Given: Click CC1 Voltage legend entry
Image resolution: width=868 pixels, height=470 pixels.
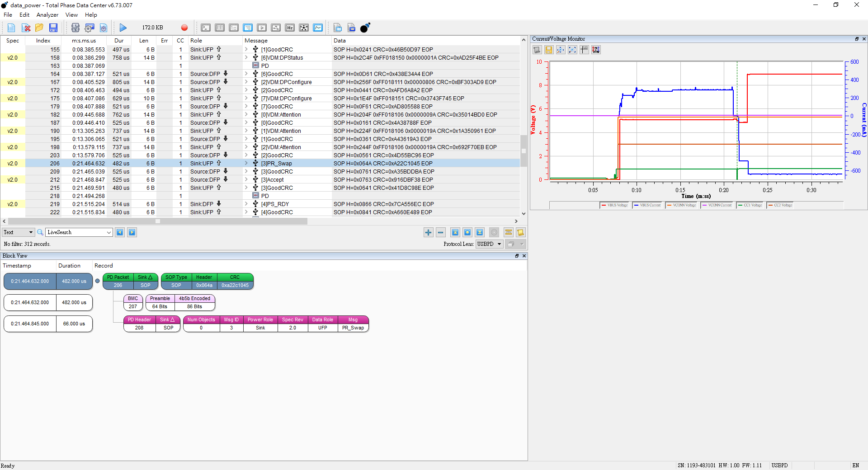Looking at the screenshot, I should tap(750, 205).
